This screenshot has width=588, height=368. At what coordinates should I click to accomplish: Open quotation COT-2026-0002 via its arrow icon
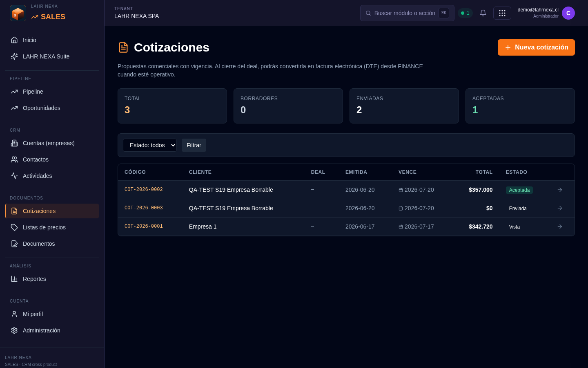coord(560,190)
